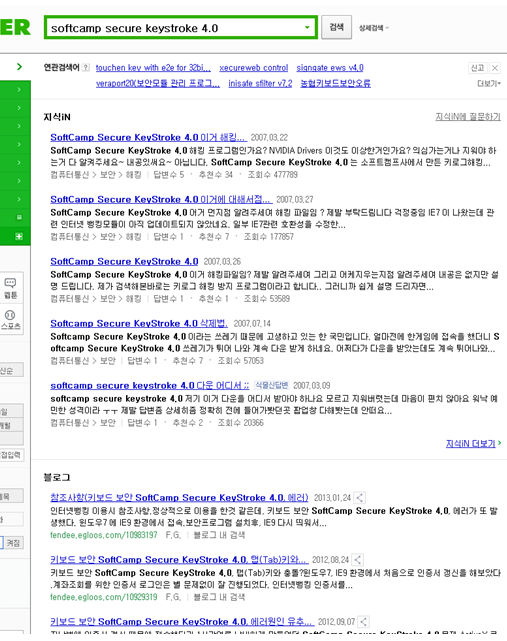The width and height of the screenshot is (507, 641).
Task: Open blog post 키보드 보안 SoftCamp 탭(Tab)키와
Action: (x=178, y=560)
